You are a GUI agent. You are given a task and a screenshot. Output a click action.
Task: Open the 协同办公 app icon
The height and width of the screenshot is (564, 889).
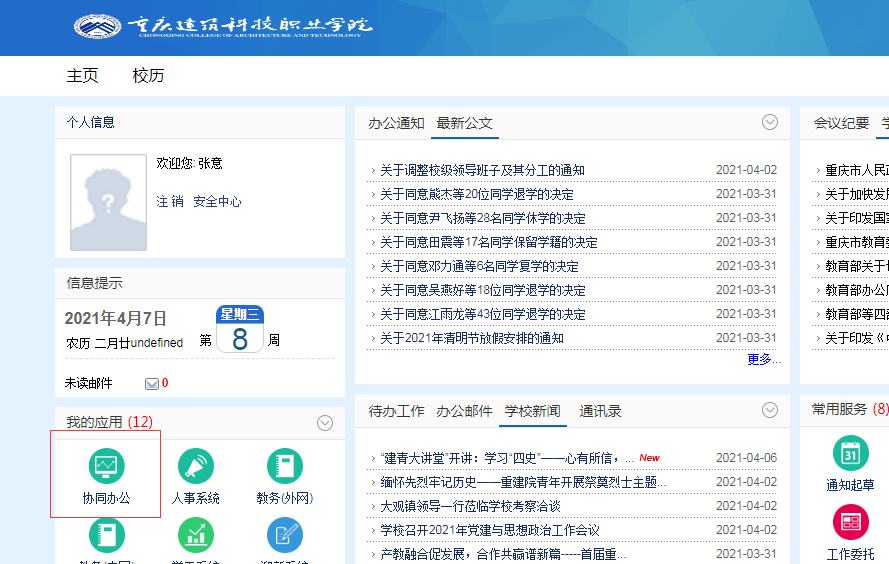coord(106,466)
